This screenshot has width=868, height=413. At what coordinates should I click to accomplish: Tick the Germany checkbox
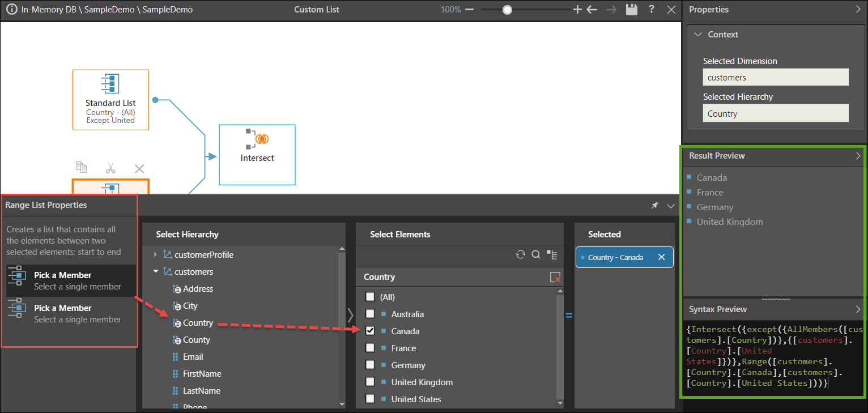coord(370,365)
